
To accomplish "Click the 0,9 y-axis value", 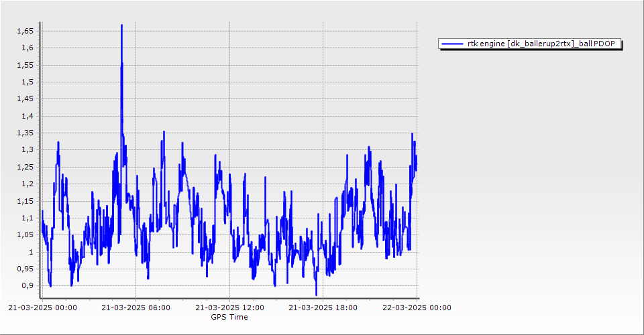I will pyautogui.click(x=28, y=286).
